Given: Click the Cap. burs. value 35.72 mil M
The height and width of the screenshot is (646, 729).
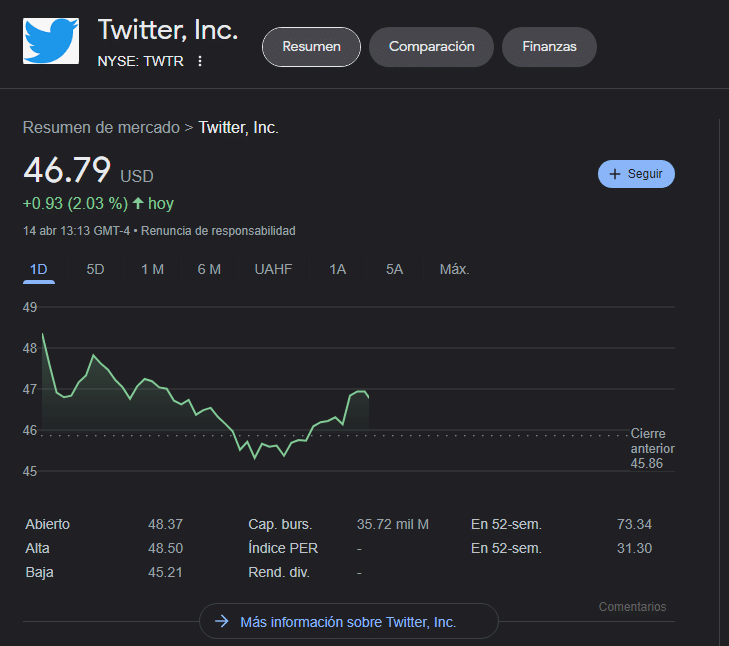Looking at the screenshot, I should 393,524.
